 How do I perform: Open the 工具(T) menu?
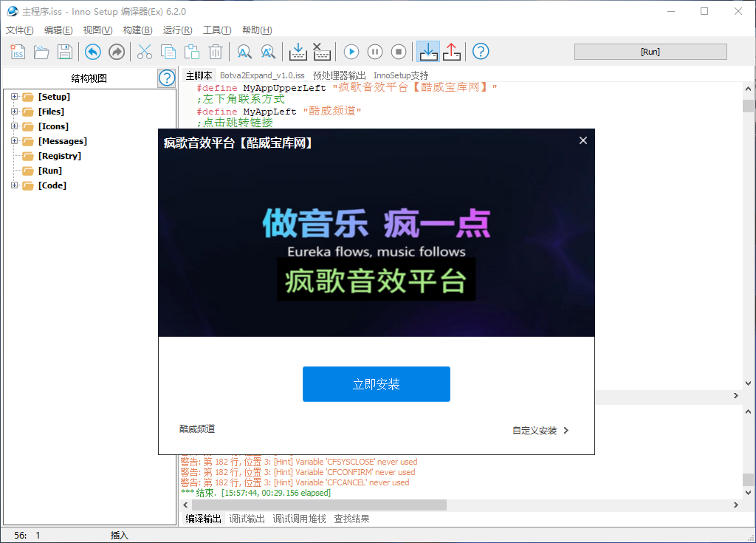tap(217, 30)
